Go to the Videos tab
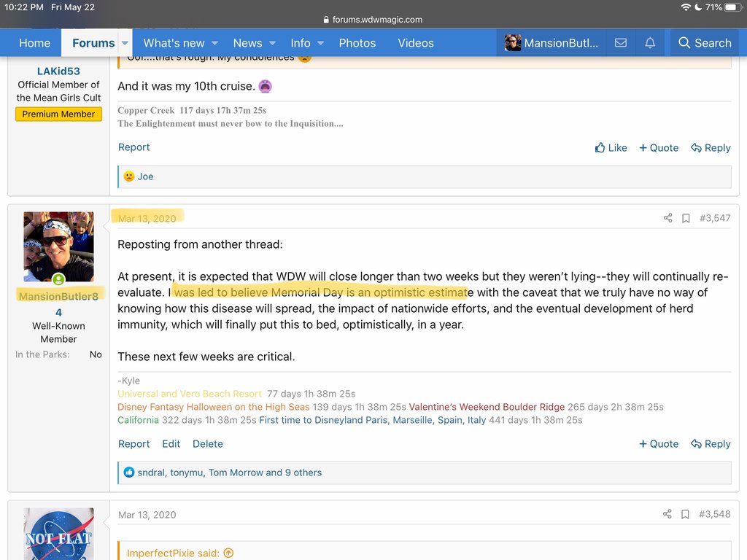The height and width of the screenshot is (560, 747). [x=416, y=43]
